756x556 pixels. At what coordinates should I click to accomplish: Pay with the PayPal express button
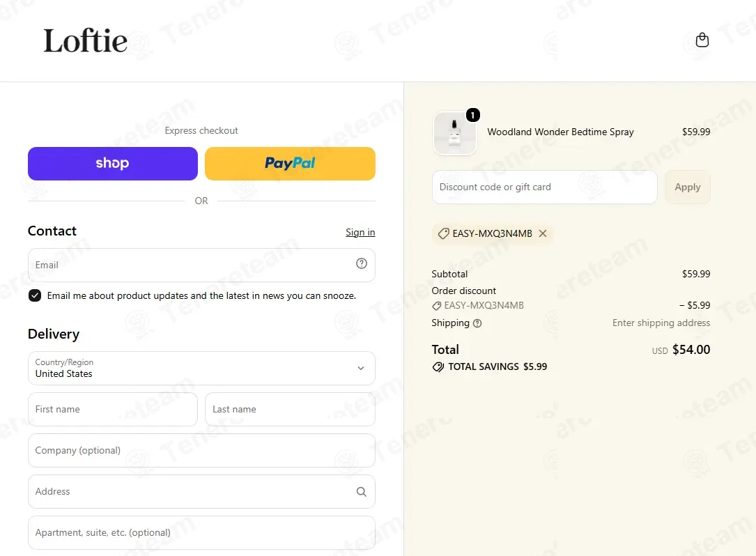[x=290, y=164]
